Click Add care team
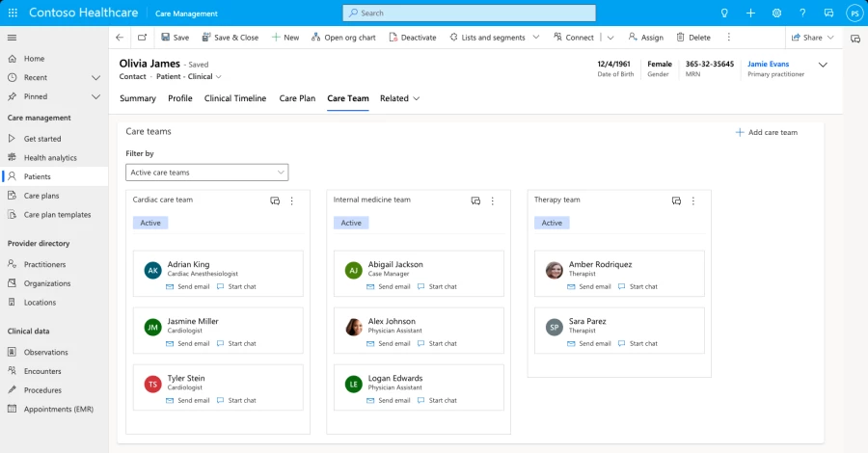This screenshot has width=868, height=453. click(x=766, y=132)
